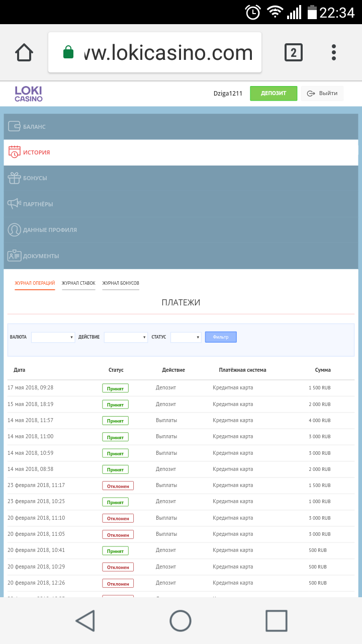The image size is (362, 644).
Task: Tap the megaphone icon for Партнёры
Action: coord(14,204)
